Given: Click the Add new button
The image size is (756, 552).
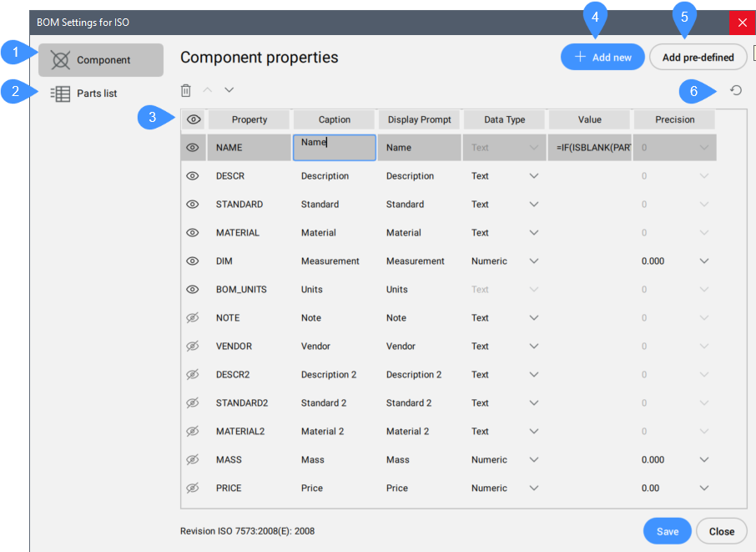Looking at the screenshot, I should [x=602, y=58].
